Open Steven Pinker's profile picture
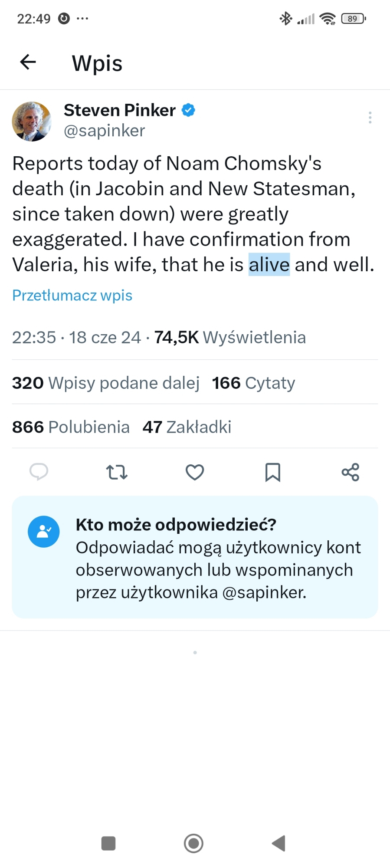 point(32,122)
